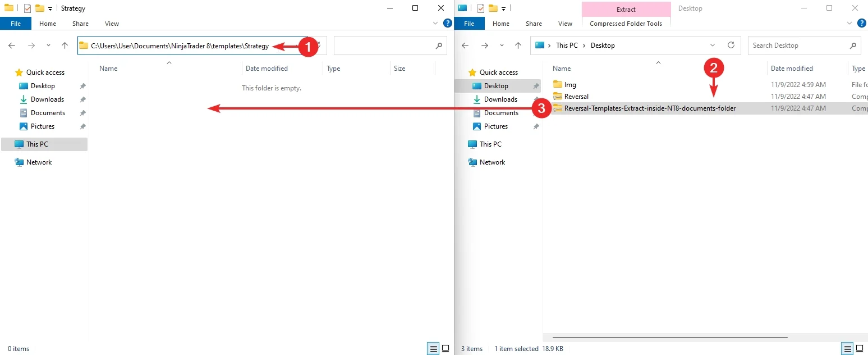Click the Help icon in the Strategy window
Screen dimensions: 868x355
tap(447, 24)
